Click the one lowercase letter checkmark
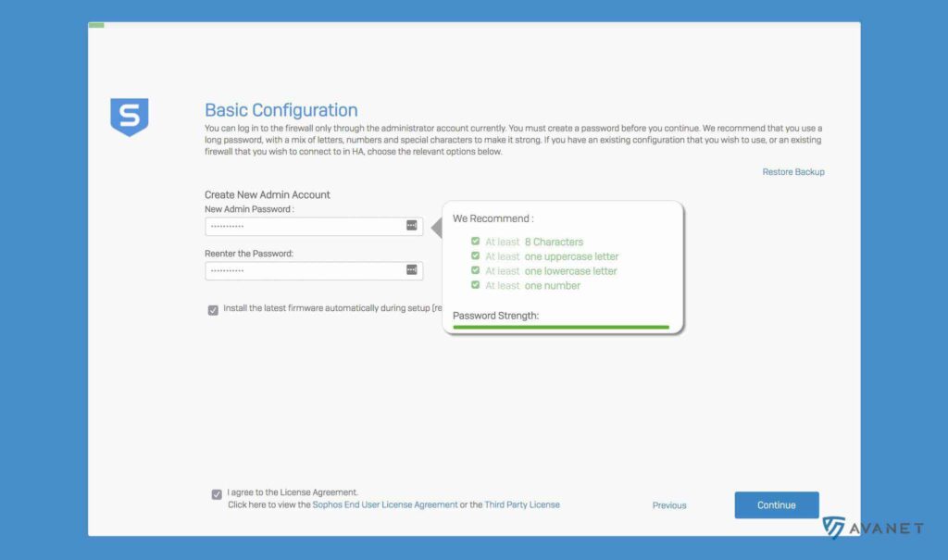 pos(475,270)
